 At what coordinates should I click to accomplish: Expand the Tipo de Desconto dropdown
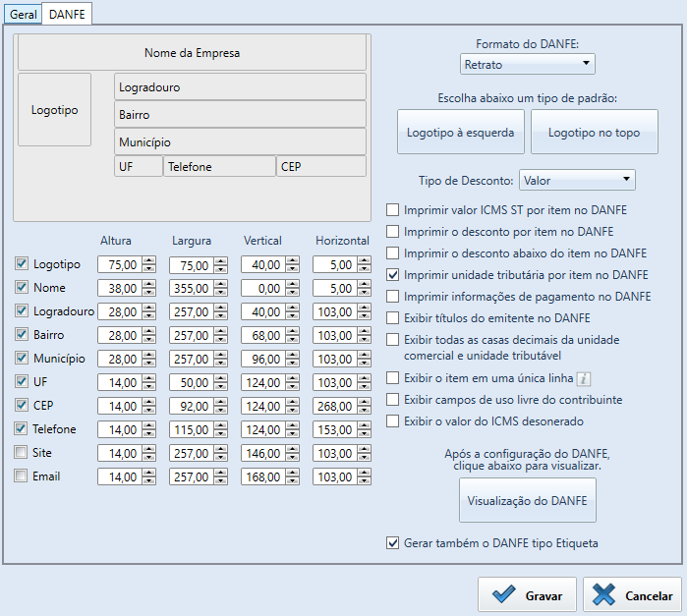pyautogui.click(x=577, y=180)
